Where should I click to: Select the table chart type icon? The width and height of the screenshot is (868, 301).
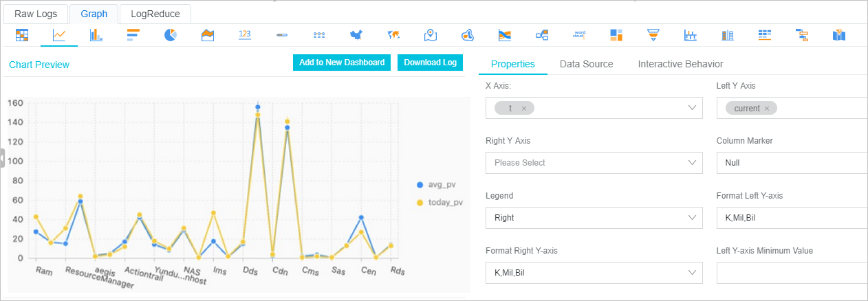[x=22, y=34]
